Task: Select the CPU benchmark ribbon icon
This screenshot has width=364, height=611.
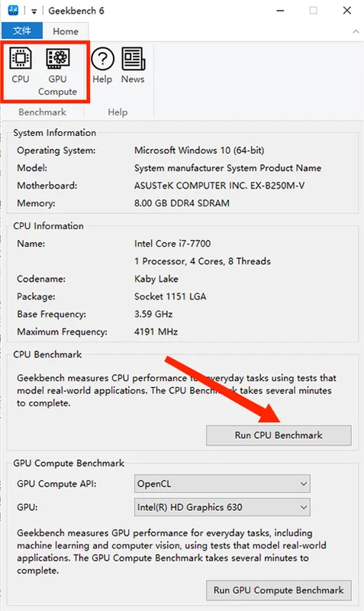Action: point(21,66)
